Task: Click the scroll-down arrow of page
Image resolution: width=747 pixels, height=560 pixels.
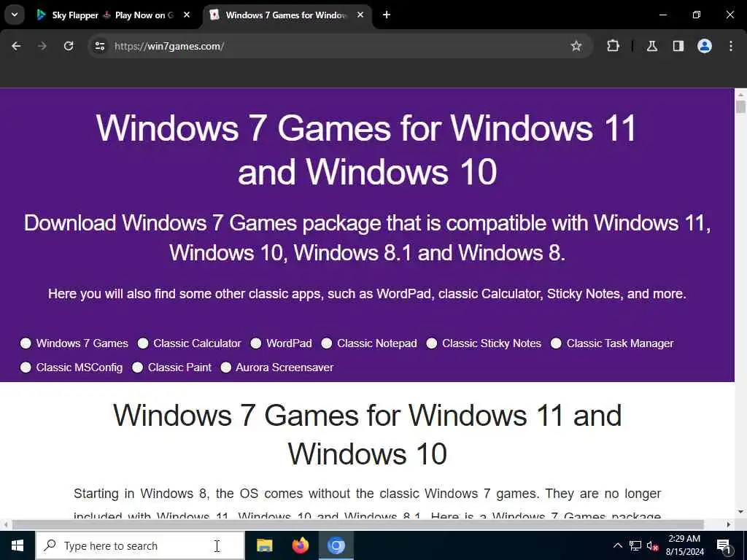Action: [x=740, y=512]
